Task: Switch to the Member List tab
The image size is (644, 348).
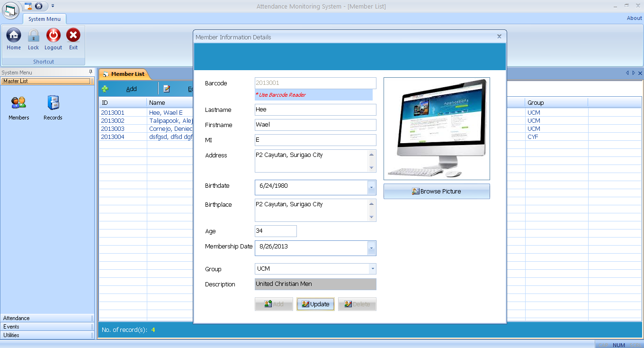Action: click(x=124, y=74)
